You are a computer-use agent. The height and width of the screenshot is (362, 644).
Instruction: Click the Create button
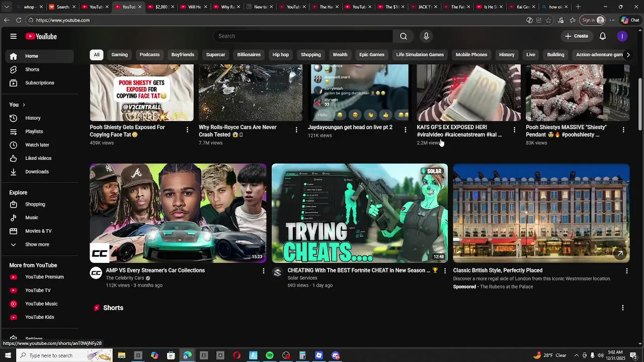coord(577,36)
